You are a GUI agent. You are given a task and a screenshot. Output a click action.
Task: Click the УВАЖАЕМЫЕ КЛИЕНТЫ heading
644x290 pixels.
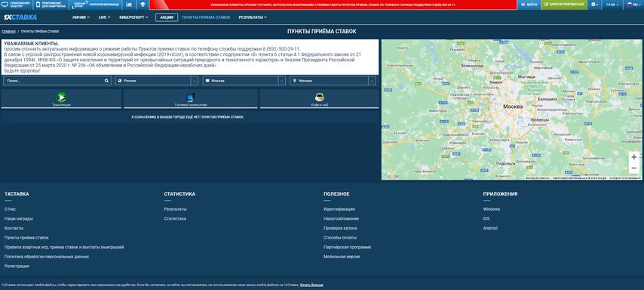31,43
